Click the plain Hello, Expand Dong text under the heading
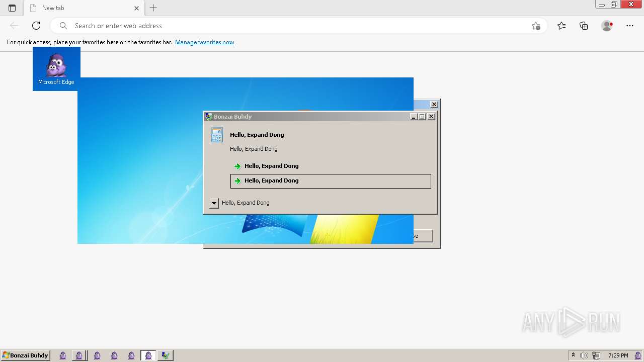This screenshot has height=362, width=644. click(254, 149)
